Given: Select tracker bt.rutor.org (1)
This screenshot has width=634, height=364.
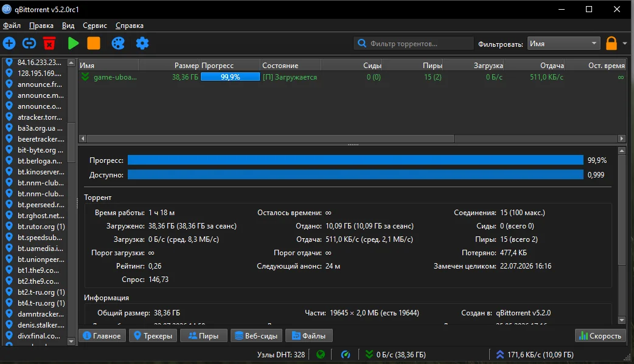Looking at the screenshot, I should click(x=35, y=226).
